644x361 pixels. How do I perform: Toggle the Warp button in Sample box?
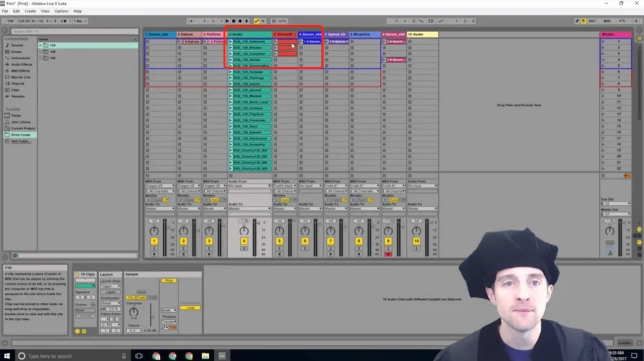point(168,281)
